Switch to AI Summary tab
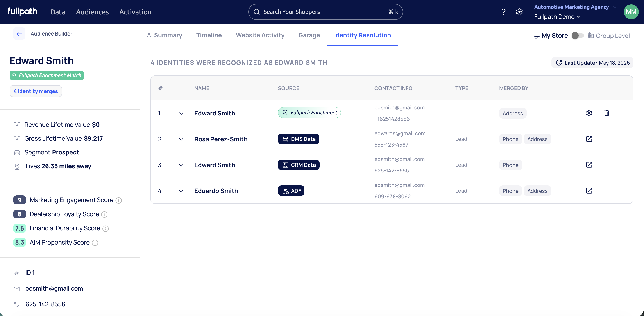 pyautogui.click(x=165, y=35)
